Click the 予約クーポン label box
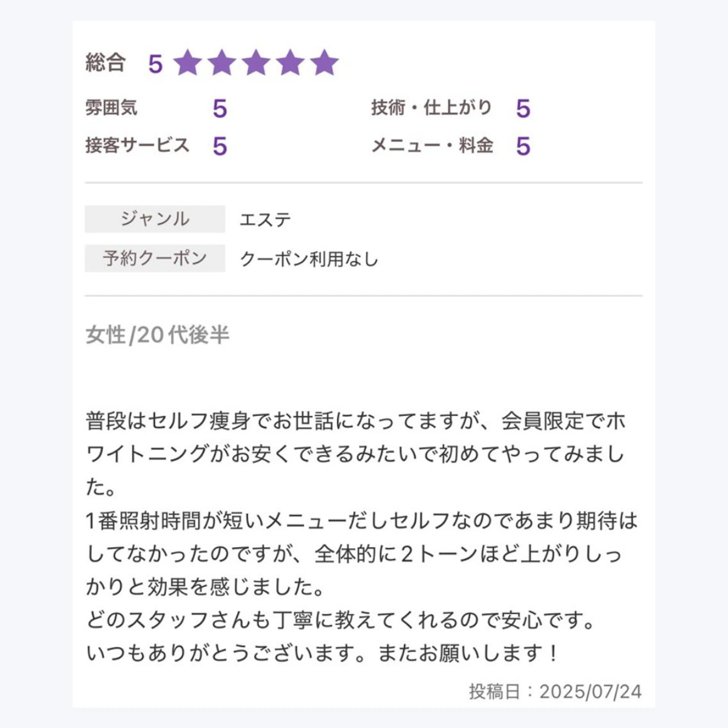Viewport: 728px width, 728px height. click(x=155, y=258)
